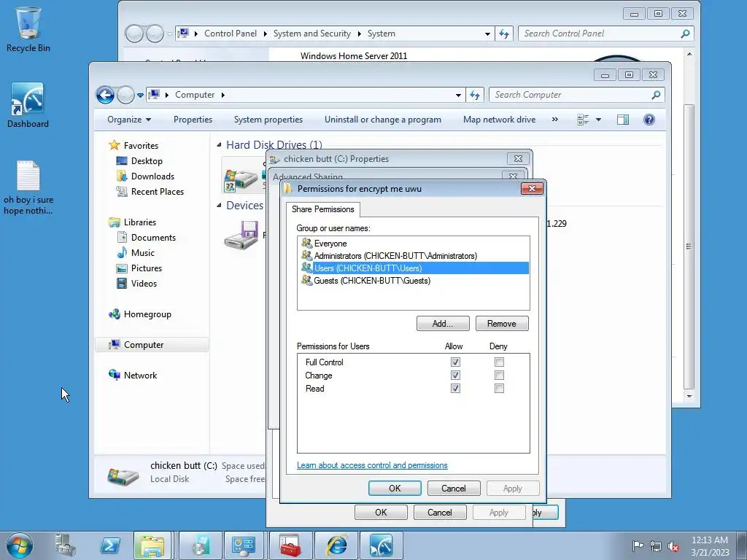Click Map network drive

(x=499, y=120)
